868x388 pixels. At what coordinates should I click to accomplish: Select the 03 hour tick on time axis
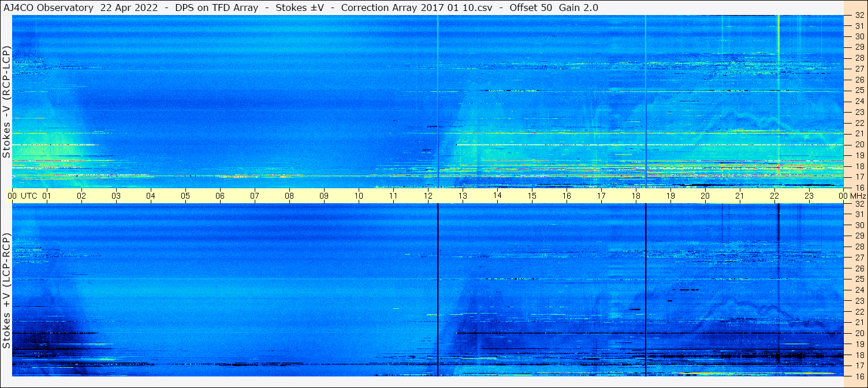pos(116,196)
